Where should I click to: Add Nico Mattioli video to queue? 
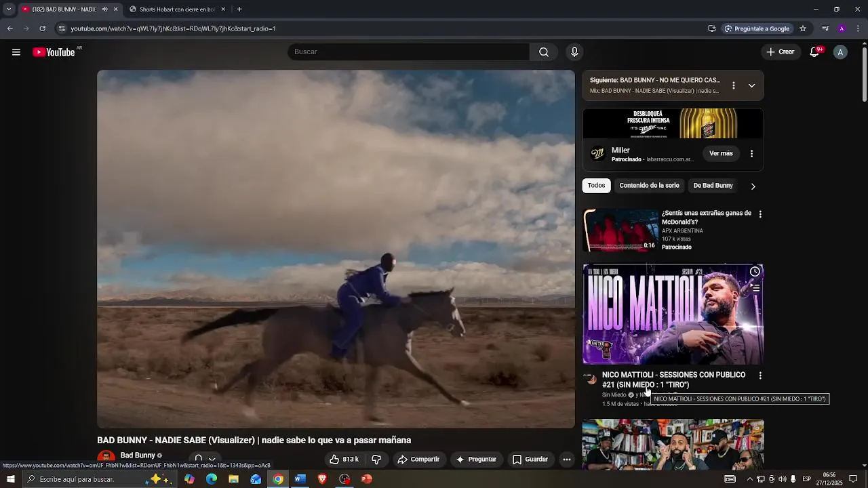coord(755,288)
